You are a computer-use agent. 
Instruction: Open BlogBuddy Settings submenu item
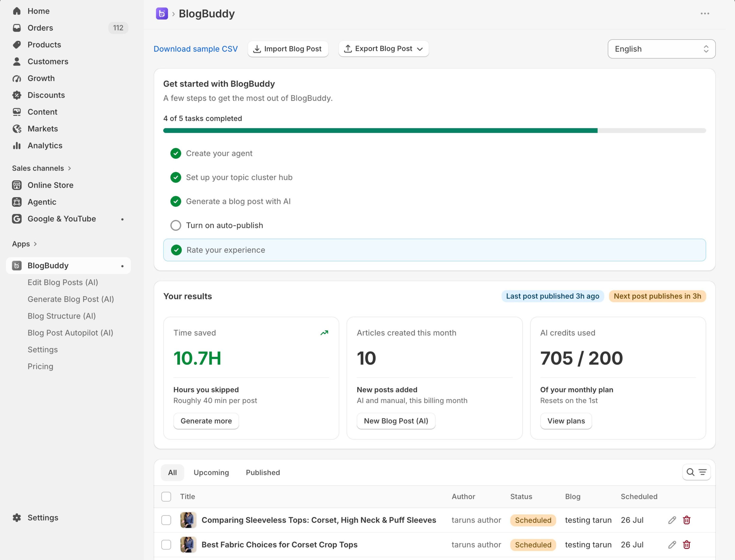pos(43,350)
